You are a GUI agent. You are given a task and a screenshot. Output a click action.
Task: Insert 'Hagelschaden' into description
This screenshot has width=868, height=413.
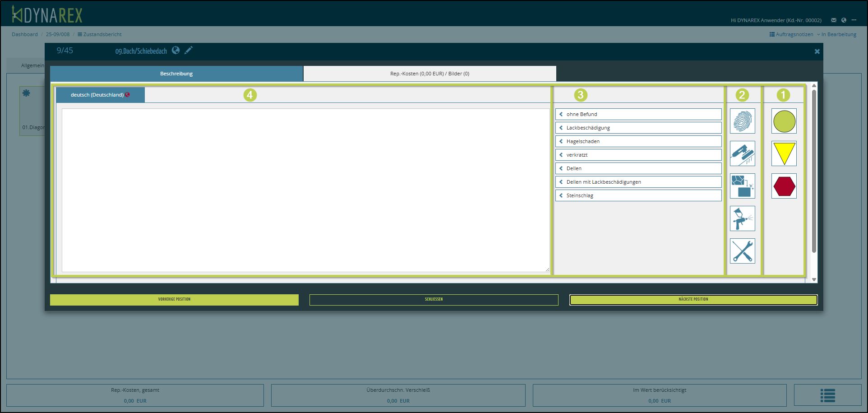[x=638, y=141]
